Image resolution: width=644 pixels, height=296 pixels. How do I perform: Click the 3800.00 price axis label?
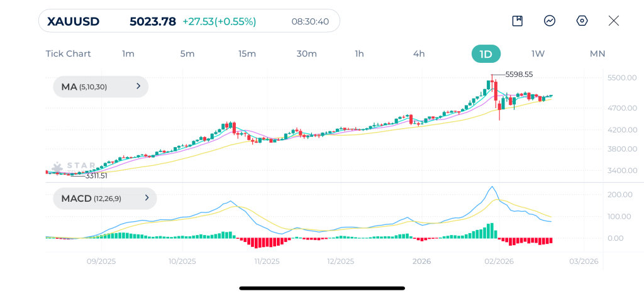[622, 148]
